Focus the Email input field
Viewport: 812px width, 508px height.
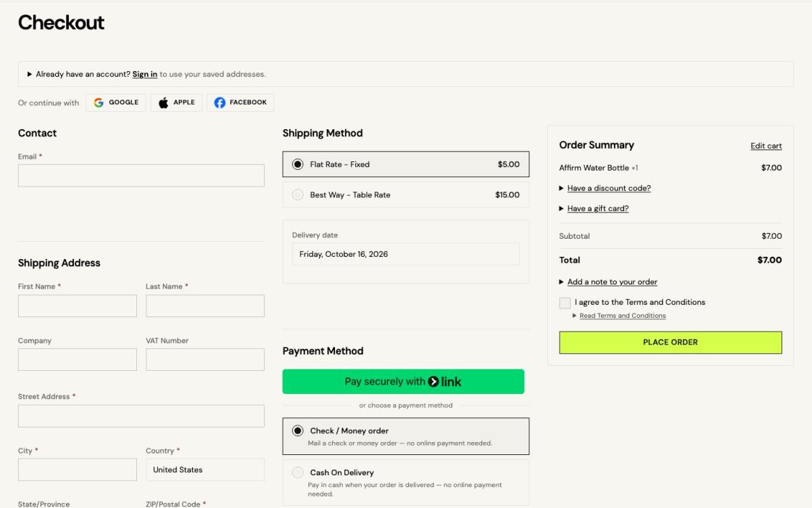(x=141, y=176)
